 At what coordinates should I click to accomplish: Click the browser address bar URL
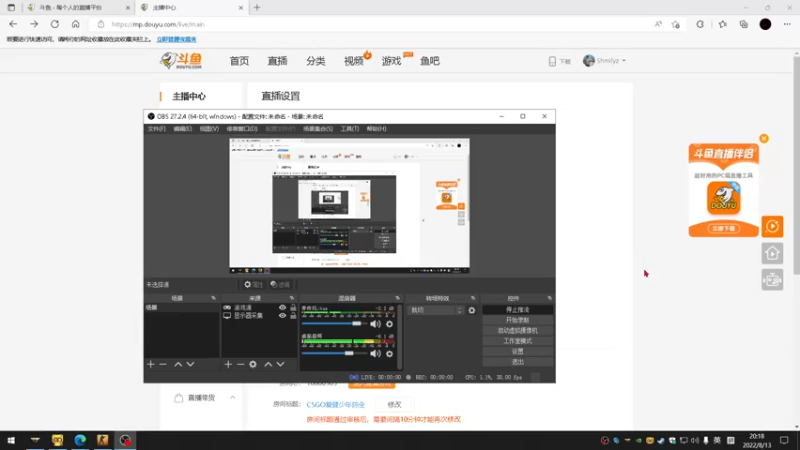[x=158, y=24]
